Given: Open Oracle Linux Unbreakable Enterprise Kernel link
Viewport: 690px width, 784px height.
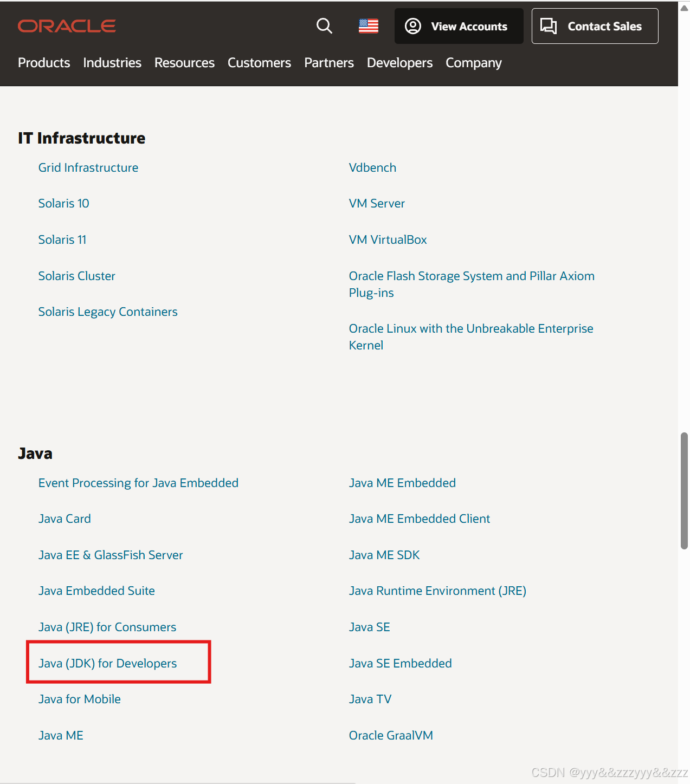Looking at the screenshot, I should click(x=471, y=336).
